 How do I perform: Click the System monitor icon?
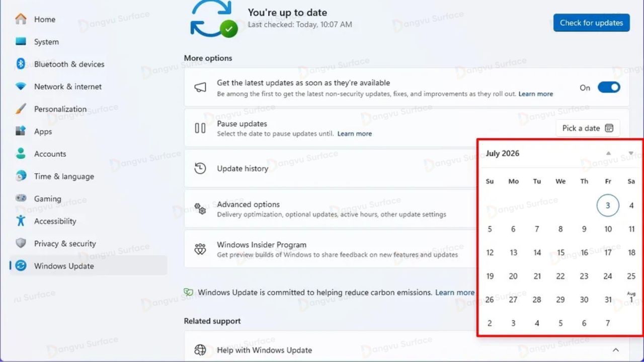[x=21, y=42]
